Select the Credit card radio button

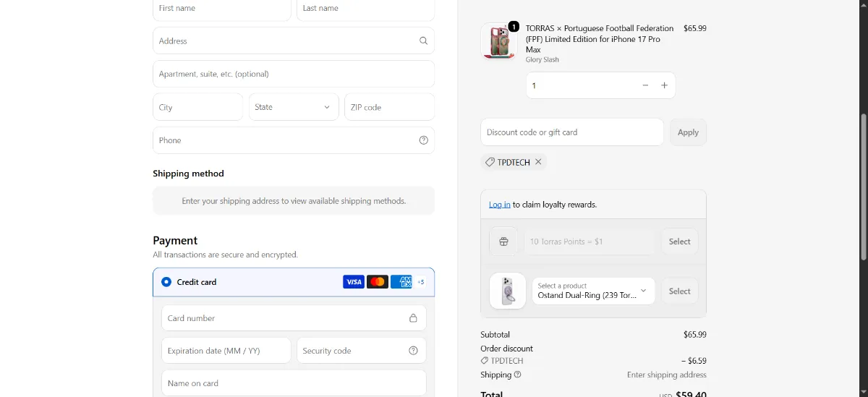166,282
